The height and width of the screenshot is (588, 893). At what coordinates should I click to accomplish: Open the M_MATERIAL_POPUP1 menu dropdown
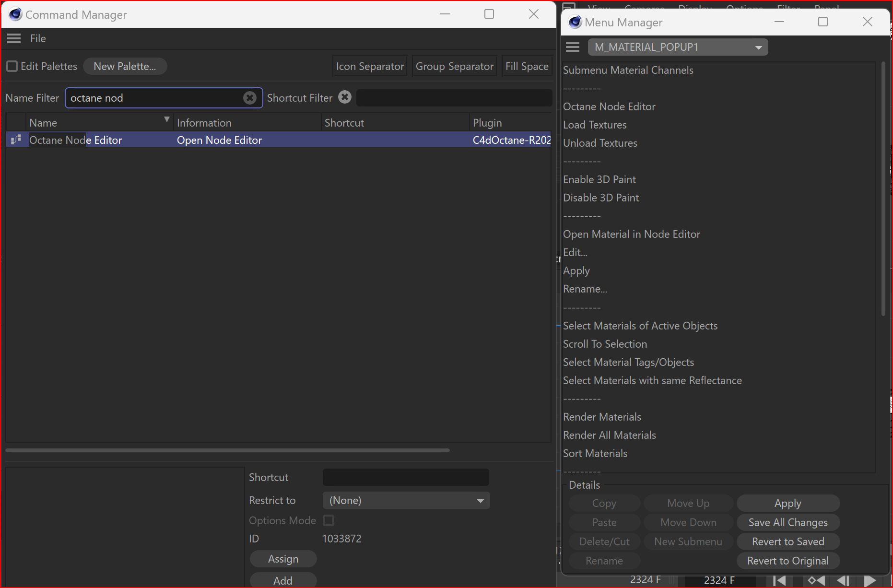[x=678, y=47]
